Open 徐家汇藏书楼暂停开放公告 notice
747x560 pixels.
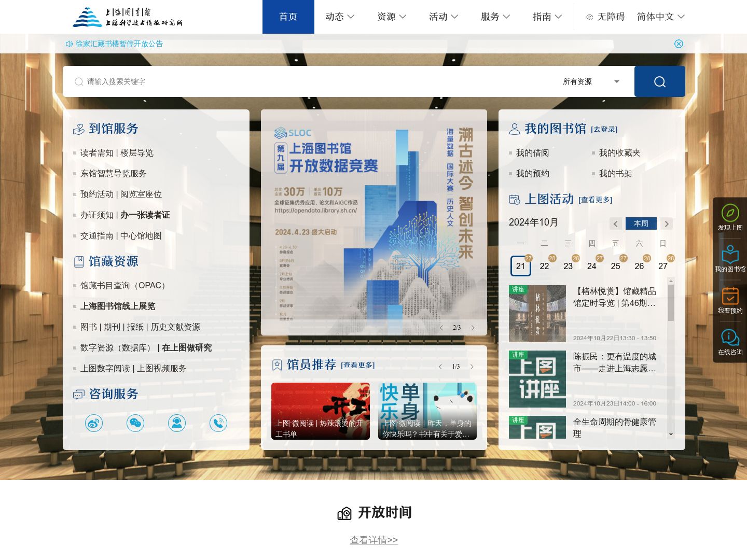(x=119, y=44)
